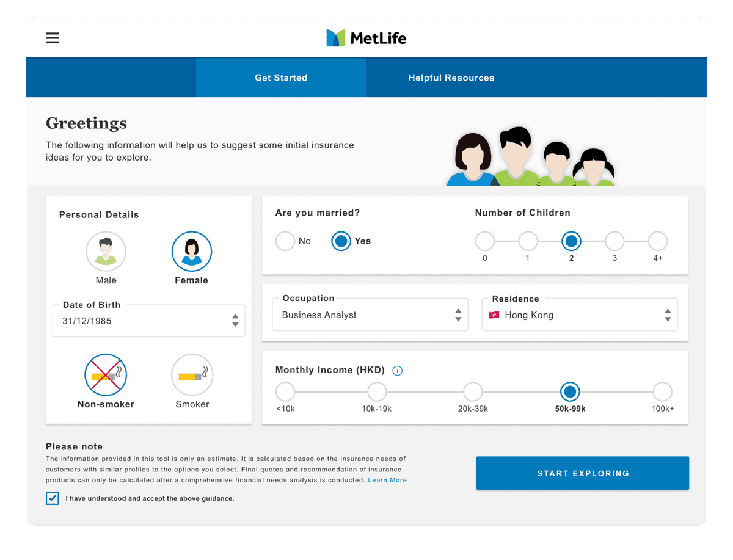This screenshot has height=560, width=733.
Task: Follow the Learn More link
Action: tap(387, 480)
